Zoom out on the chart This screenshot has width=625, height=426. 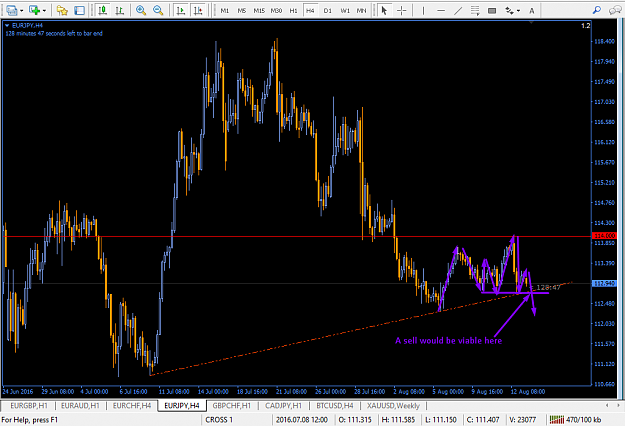click(158, 10)
